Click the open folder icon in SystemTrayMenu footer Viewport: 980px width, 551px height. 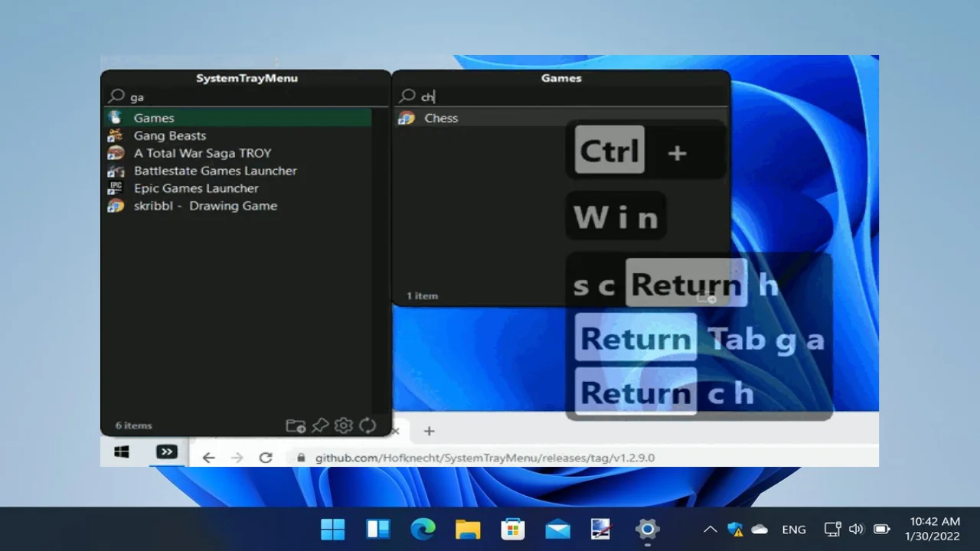296,425
